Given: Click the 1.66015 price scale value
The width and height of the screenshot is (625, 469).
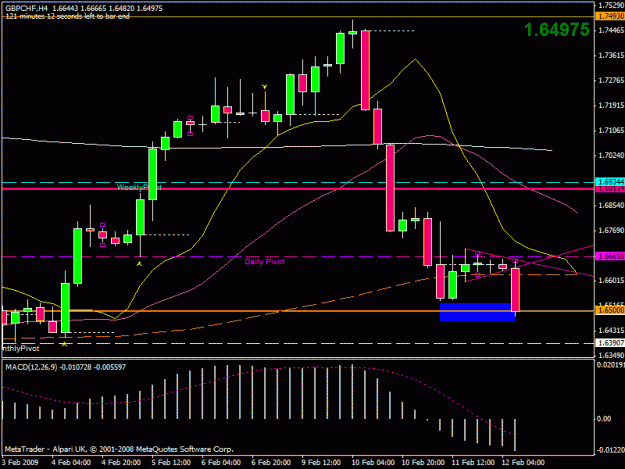Looking at the screenshot, I should click(611, 281).
